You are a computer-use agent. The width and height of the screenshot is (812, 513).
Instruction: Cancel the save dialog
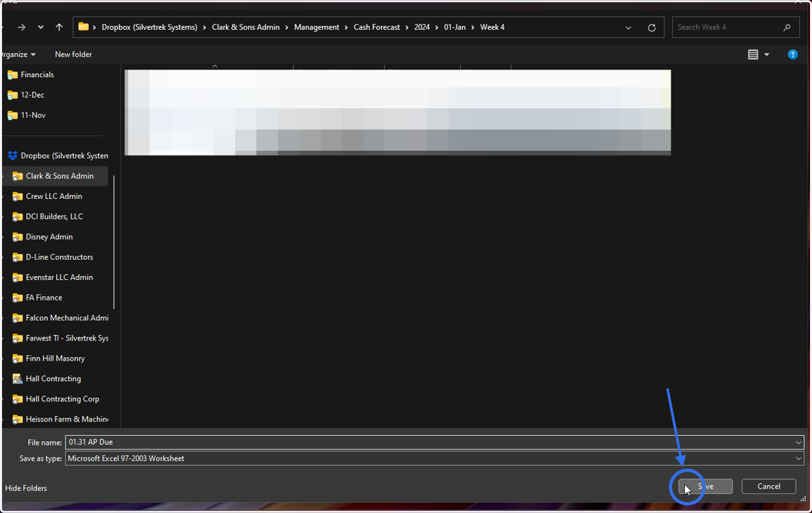point(769,487)
